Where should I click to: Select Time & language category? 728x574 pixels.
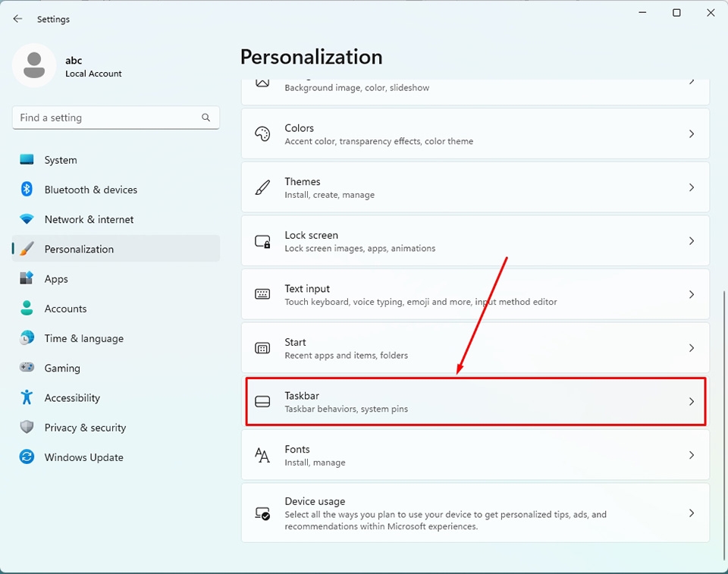(84, 338)
